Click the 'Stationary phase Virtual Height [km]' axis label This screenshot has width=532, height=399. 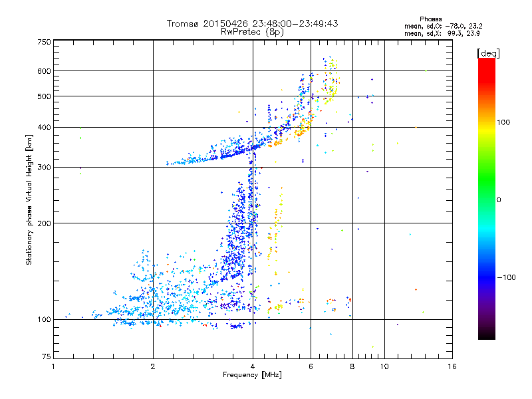click(29, 200)
